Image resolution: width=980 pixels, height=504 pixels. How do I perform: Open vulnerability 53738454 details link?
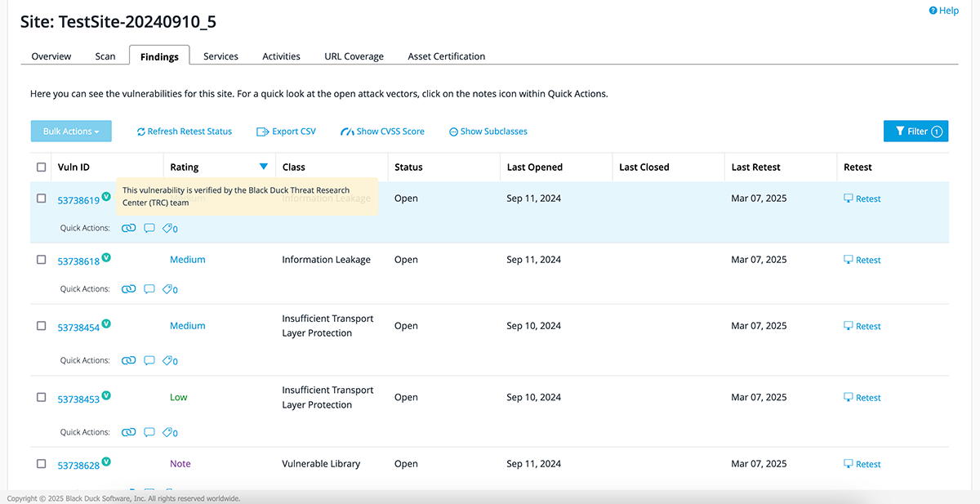[x=78, y=326]
